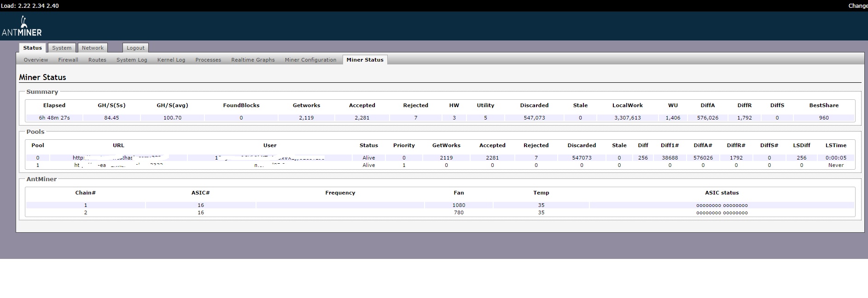Click the Fan value 780 for chain 2

tap(459, 212)
